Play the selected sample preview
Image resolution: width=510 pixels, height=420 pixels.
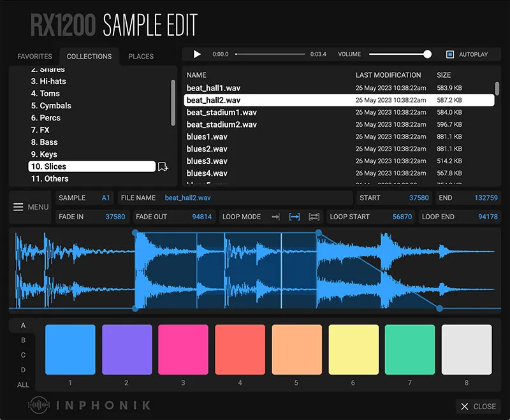point(197,54)
